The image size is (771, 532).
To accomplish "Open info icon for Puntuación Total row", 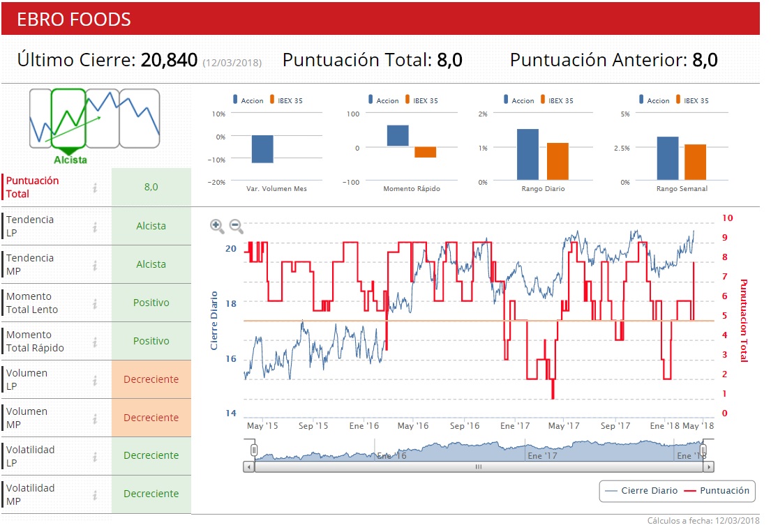I will click(95, 188).
